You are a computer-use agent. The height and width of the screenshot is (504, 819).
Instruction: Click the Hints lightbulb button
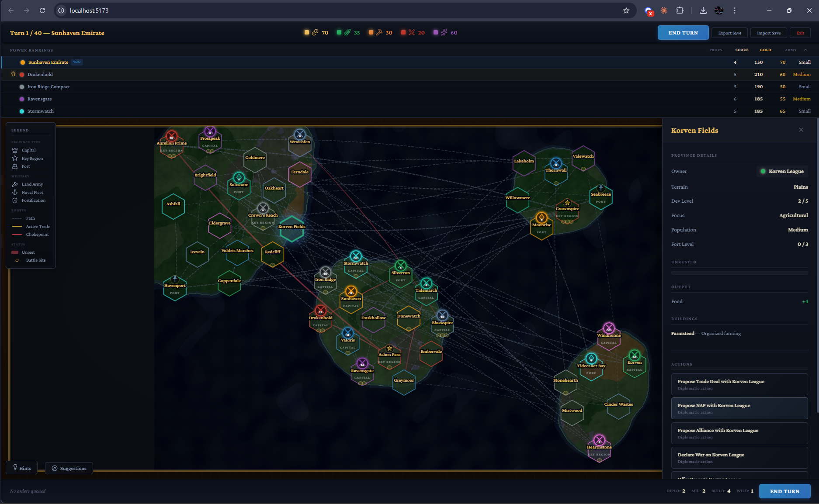click(22, 468)
